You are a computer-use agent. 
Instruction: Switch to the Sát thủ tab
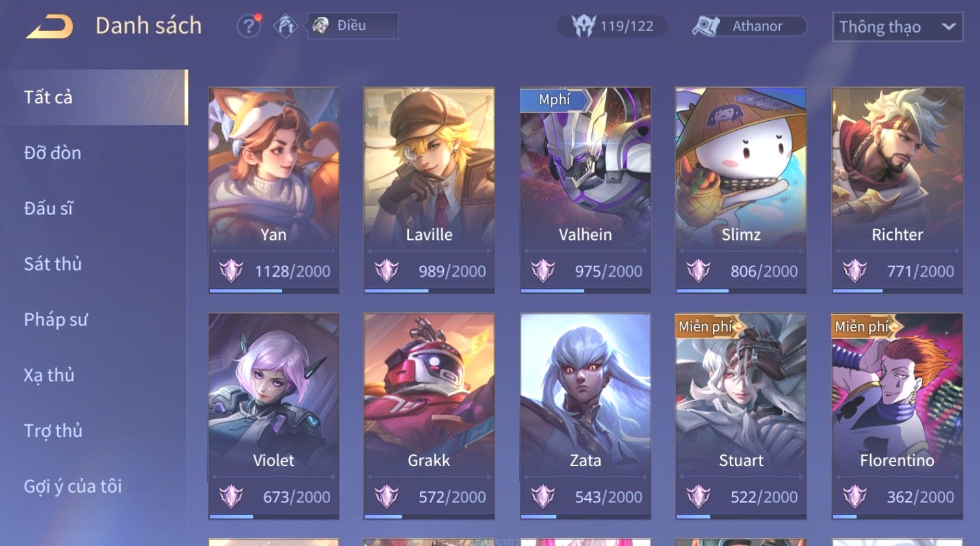coord(53,264)
